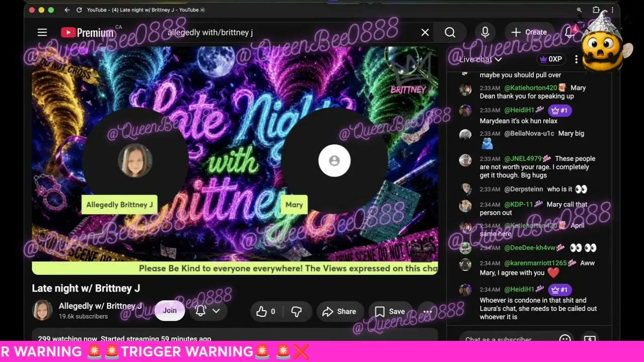Open the channel avatar below the video

click(42, 310)
